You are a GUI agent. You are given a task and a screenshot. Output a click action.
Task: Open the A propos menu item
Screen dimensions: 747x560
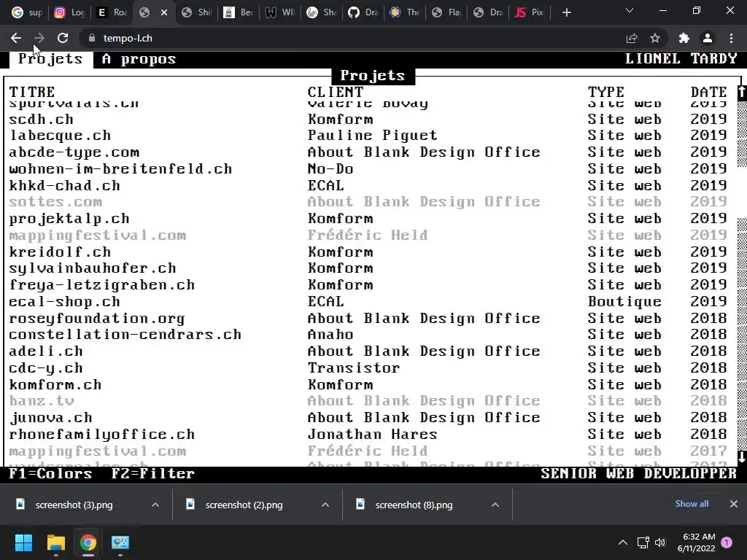pos(139,59)
